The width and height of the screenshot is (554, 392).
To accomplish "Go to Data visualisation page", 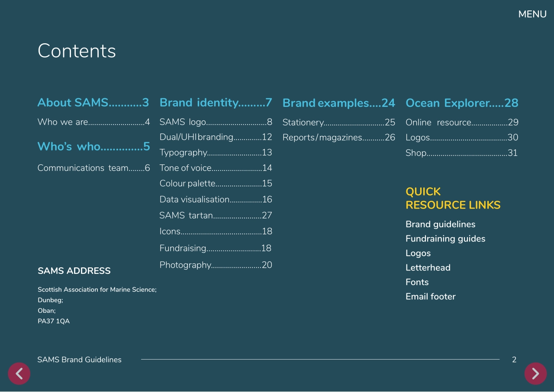I will pos(216,199).
